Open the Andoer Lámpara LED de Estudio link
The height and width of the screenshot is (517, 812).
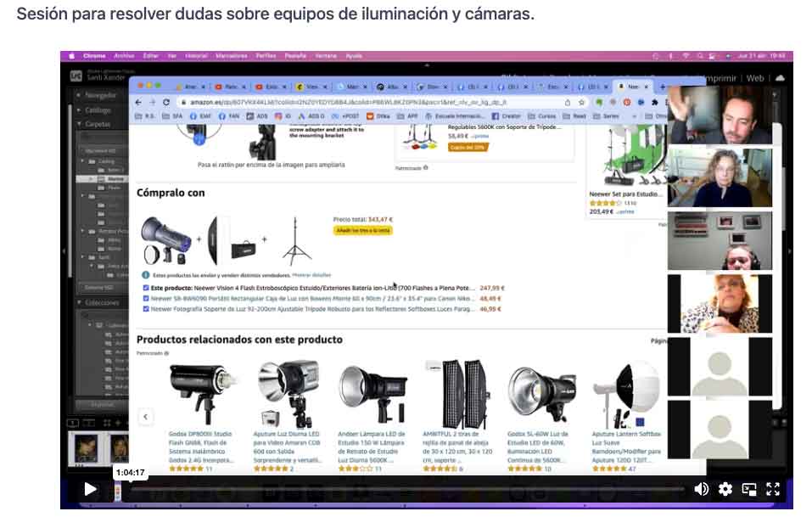[372, 447]
